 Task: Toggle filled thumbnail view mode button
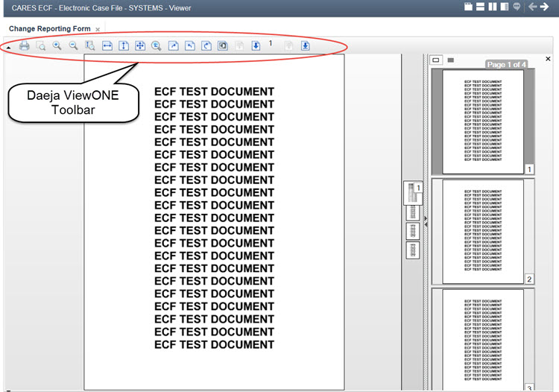450,60
